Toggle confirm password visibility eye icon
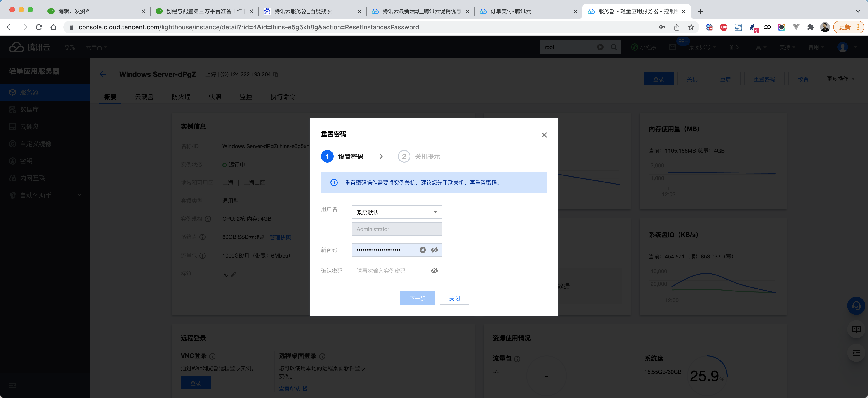Viewport: 868px width, 398px height. click(434, 271)
